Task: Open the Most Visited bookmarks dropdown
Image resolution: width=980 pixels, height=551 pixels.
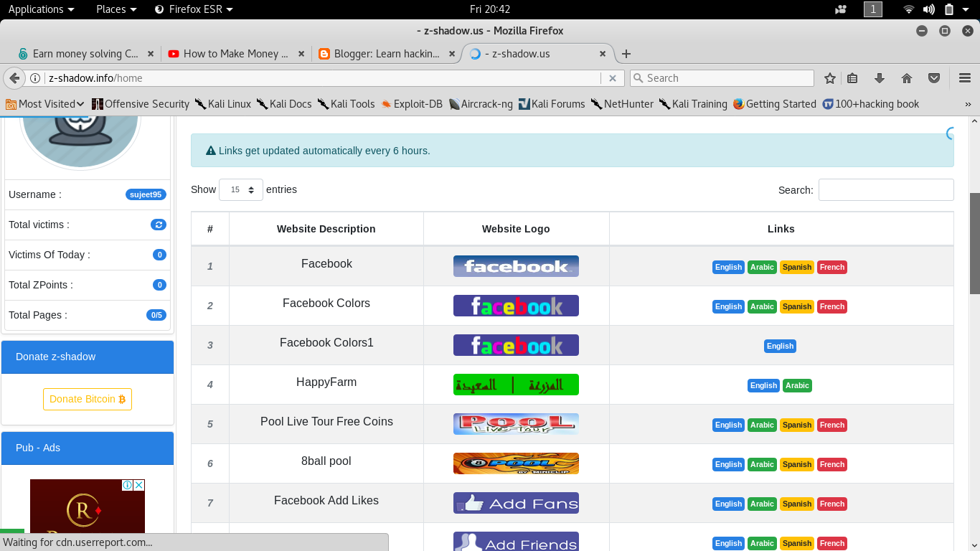Action: coord(45,104)
